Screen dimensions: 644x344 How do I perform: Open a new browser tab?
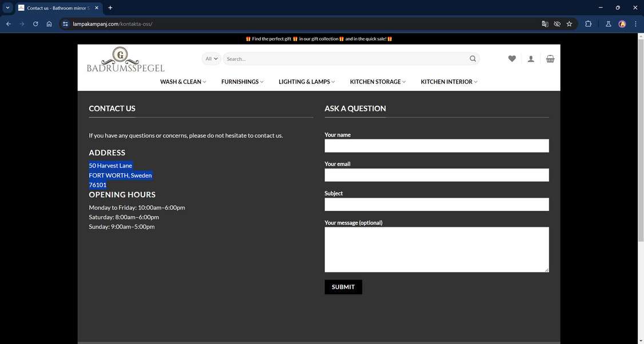pos(110,8)
